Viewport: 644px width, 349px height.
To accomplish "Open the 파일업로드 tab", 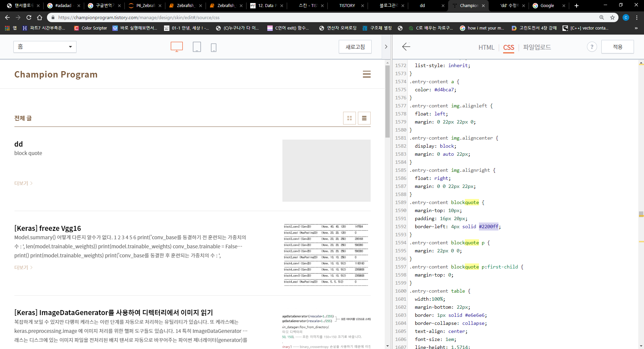I will pyautogui.click(x=537, y=47).
